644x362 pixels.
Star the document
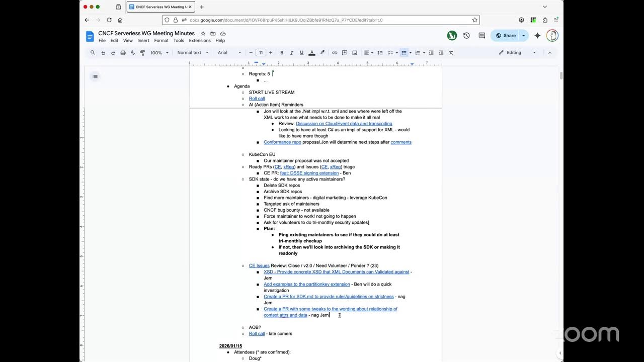pos(203,33)
